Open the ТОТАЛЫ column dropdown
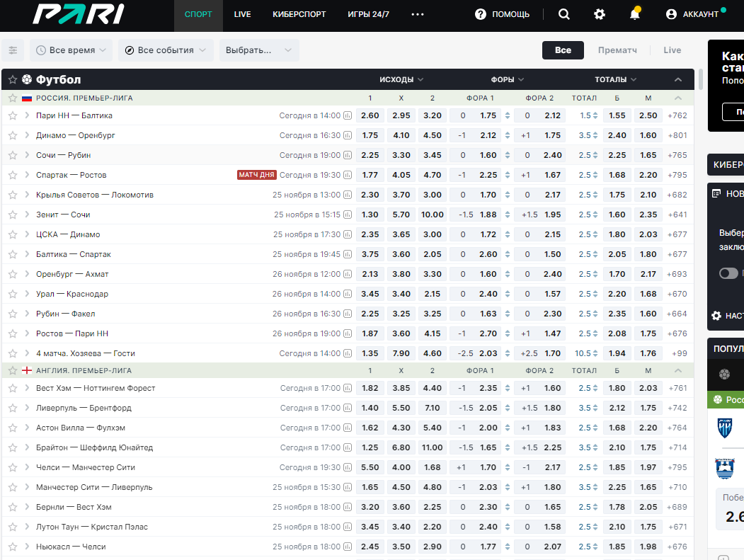This screenshot has width=744, height=560. 616,80
